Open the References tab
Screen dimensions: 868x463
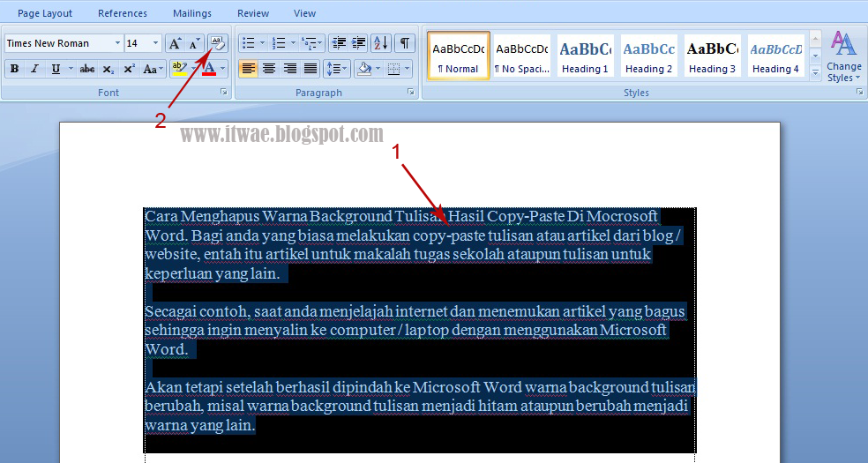(x=123, y=13)
